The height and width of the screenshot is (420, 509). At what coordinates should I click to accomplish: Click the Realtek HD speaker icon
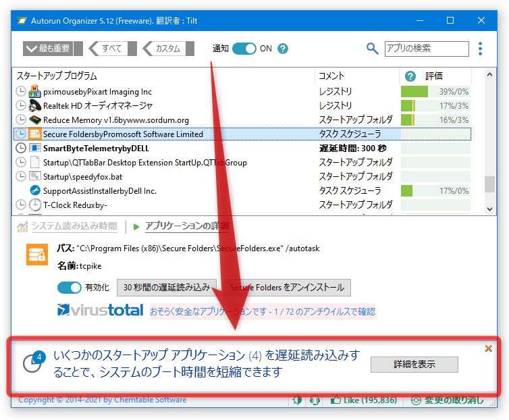click(x=34, y=105)
